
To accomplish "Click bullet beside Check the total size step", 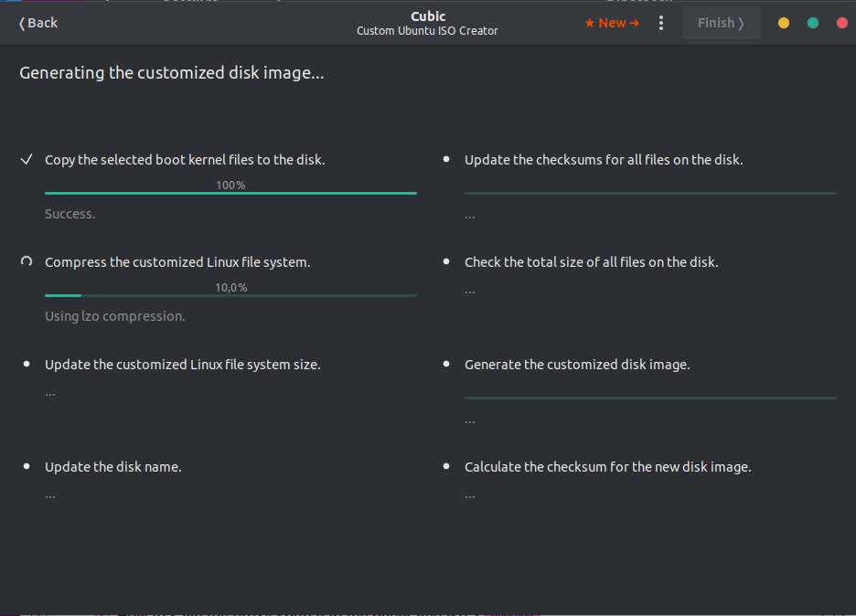I will [x=446, y=262].
